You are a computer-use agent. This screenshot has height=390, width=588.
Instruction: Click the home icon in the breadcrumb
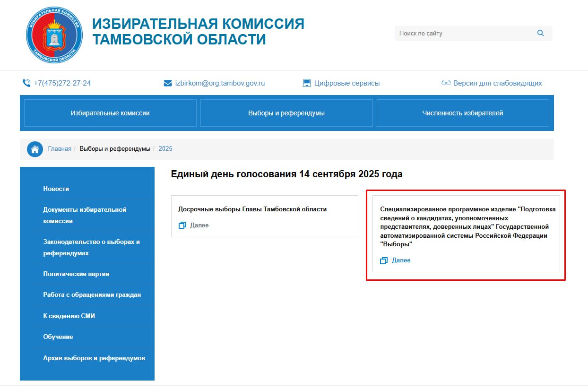[35, 149]
